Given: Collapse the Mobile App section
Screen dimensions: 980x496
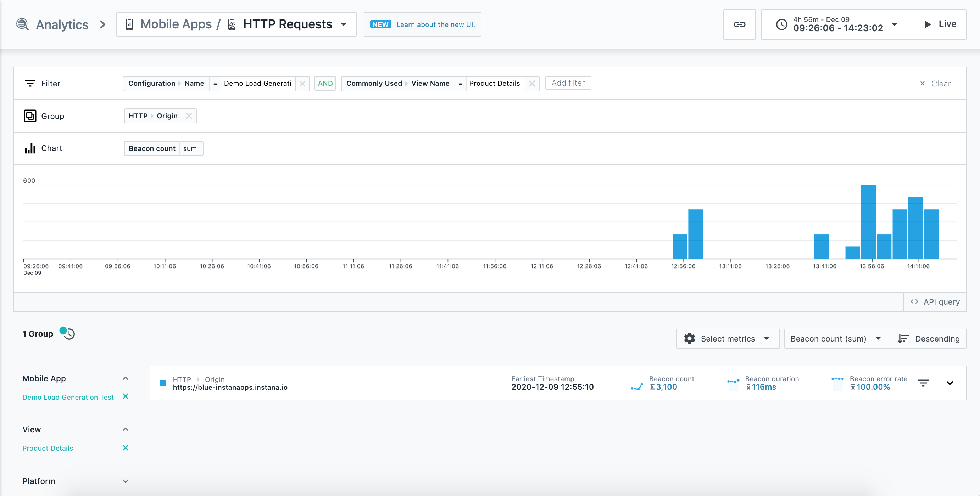Looking at the screenshot, I should pyautogui.click(x=125, y=378).
